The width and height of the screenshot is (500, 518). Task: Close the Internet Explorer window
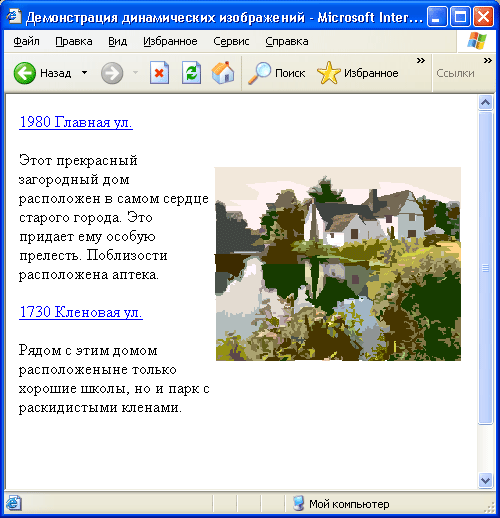click(x=484, y=16)
